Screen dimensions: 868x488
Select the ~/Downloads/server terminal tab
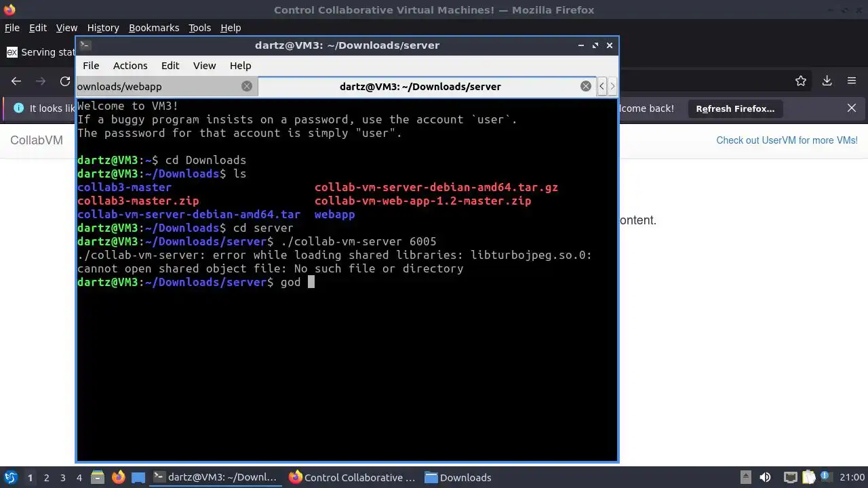[427, 86]
